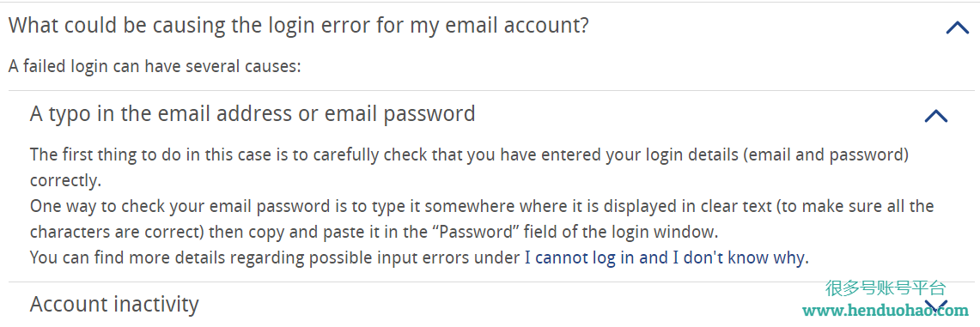Click the '(email and password)' parenthetical text
980x327 pixels.
[825, 154]
